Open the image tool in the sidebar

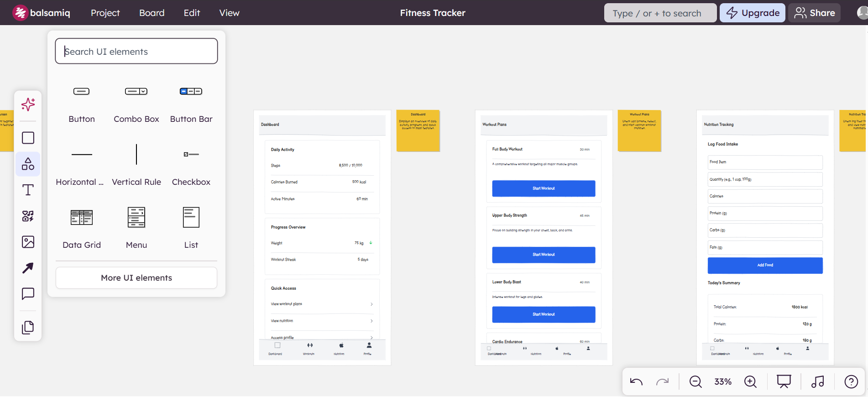point(28,242)
